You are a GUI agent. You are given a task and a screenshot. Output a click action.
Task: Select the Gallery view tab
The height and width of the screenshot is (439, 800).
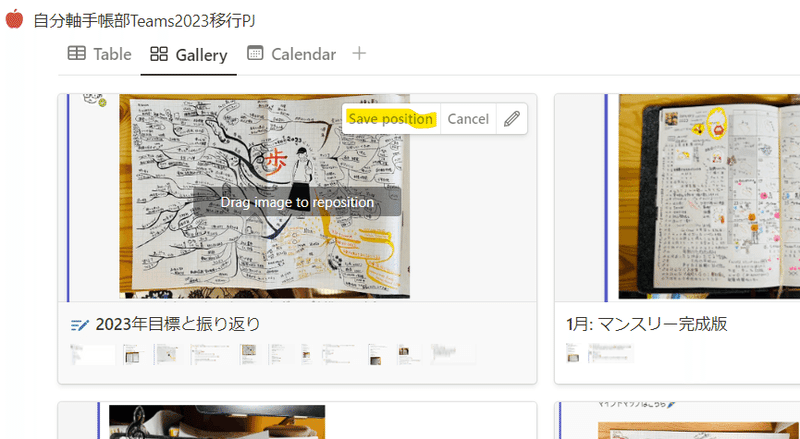tap(189, 55)
